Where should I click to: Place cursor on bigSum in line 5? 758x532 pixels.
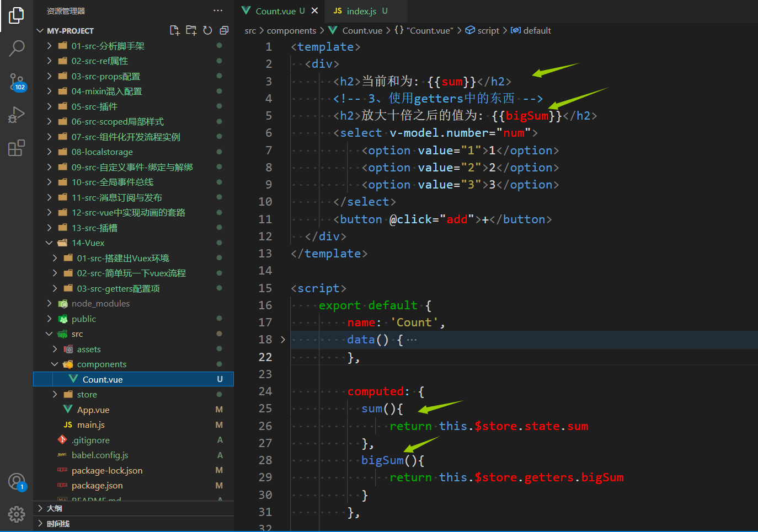(527, 116)
